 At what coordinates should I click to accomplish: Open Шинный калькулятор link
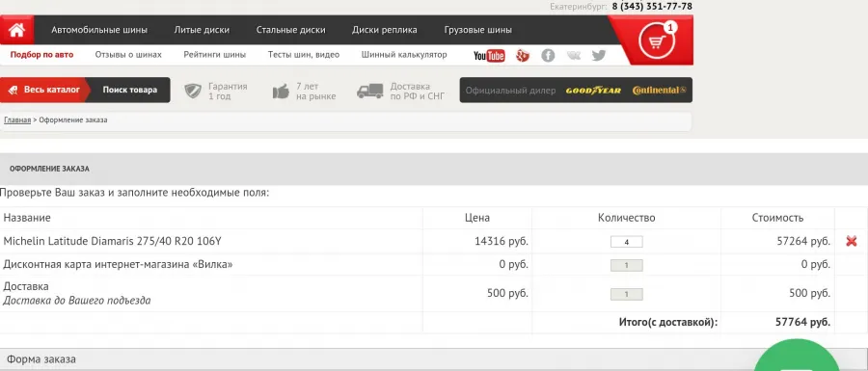(x=404, y=55)
